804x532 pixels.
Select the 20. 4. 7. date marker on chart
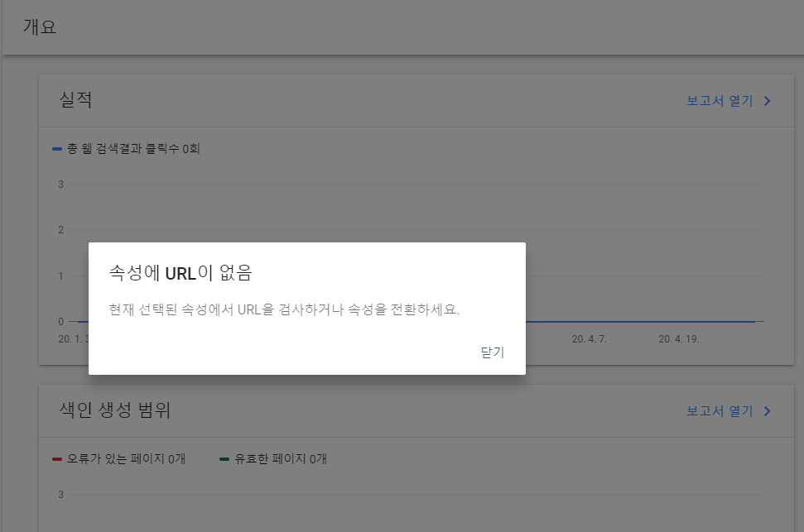tap(590, 338)
